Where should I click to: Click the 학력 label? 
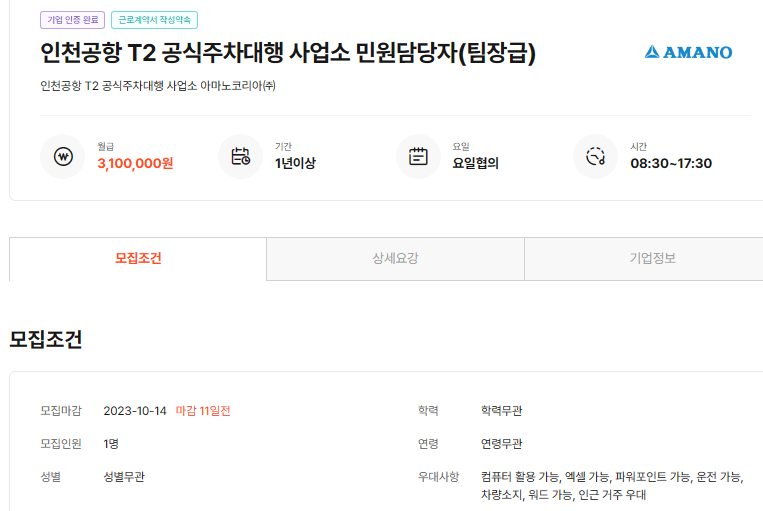(428, 411)
